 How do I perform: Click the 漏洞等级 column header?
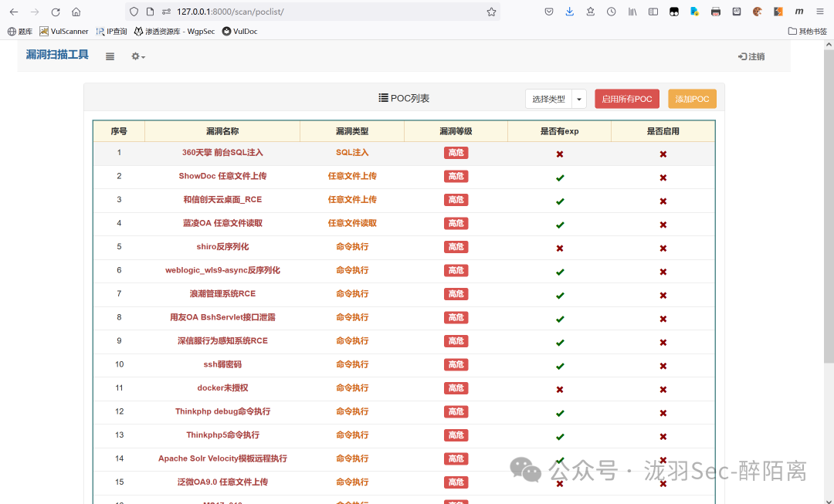tap(456, 131)
